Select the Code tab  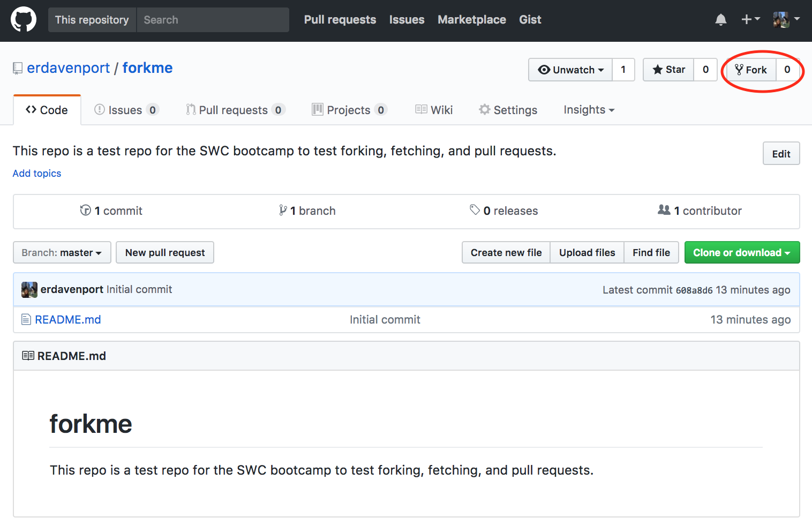(47, 110)
